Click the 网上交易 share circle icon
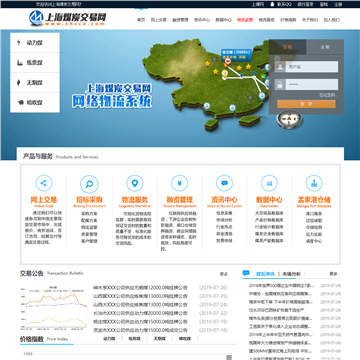The height and width of the screenshot is (360, 360). coord(44,183)
